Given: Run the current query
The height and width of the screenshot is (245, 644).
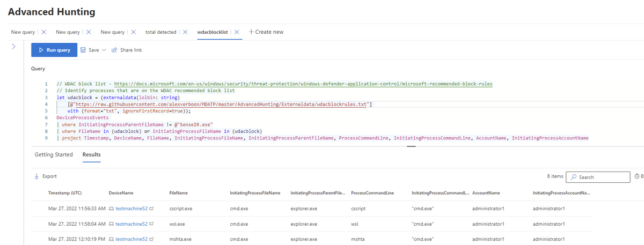Looking at the screenshot, I should (x=54, y=50).
